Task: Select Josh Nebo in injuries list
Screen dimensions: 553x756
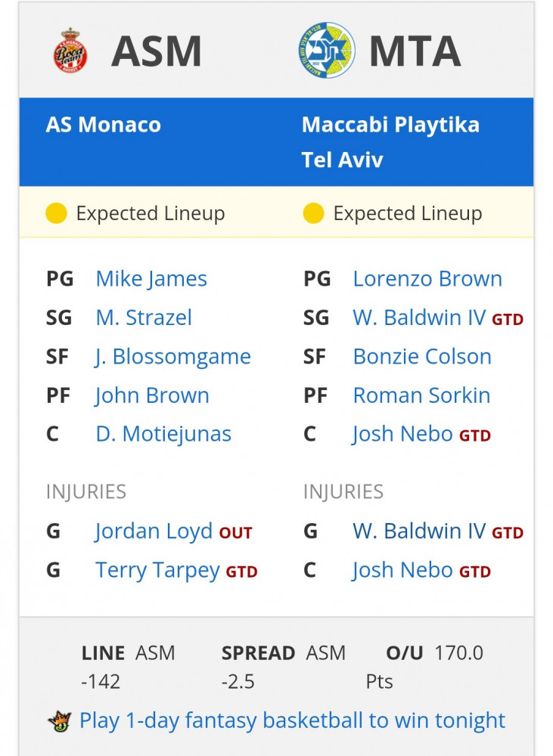Action: (x=402, y=570)
